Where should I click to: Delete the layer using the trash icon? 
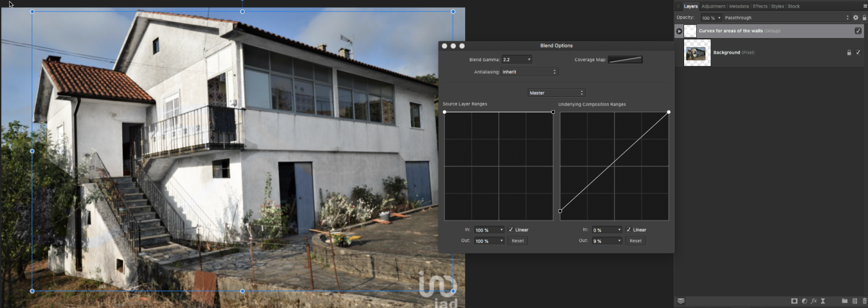[x=863, y=301]
